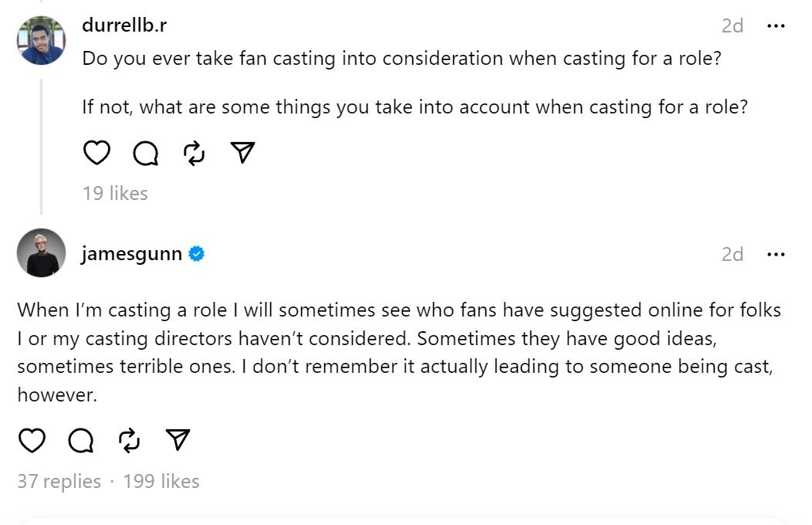
Task: Share jamesgunn's reply via send icon
Action: (178, 440)
